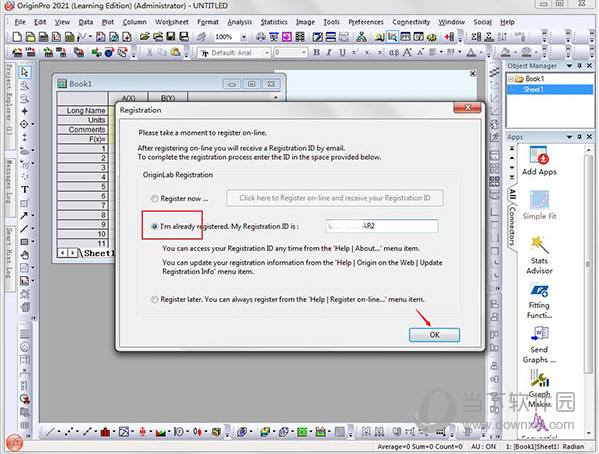
Task: Select the Screen Reader crosshair tool
Action: point(24,111)
